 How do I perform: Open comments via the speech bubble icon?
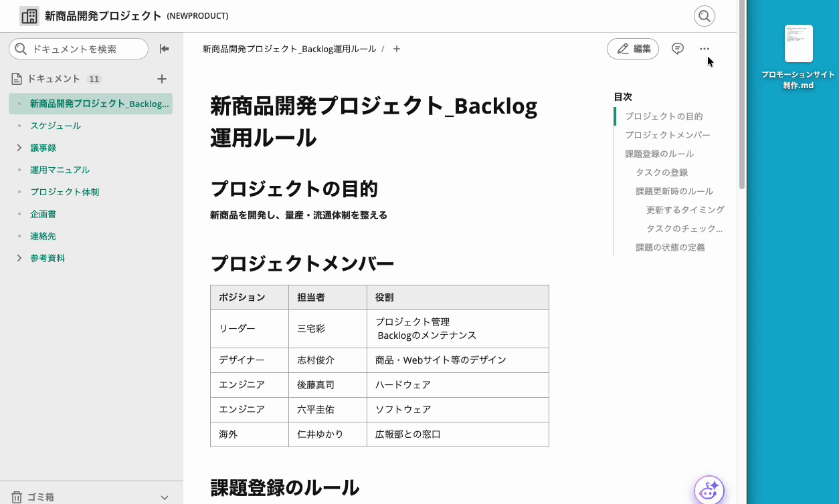[x=678, y=48]
